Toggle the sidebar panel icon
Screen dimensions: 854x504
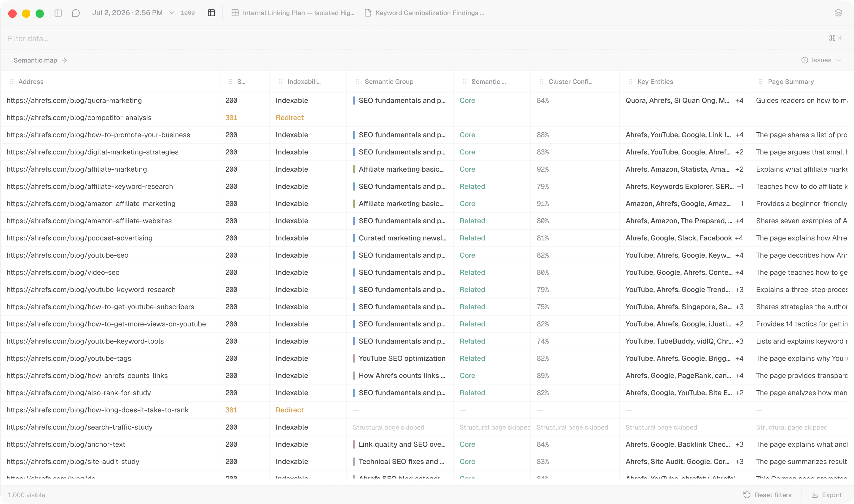tap(58, 13)
